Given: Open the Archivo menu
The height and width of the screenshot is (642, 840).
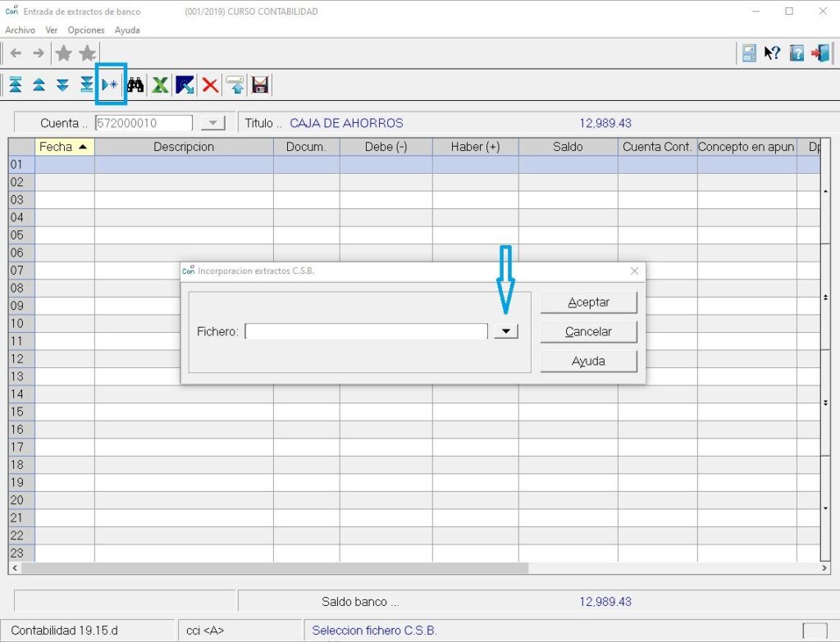Looking at the screenshot, I should pyautogui.click(x=21, y=30).
